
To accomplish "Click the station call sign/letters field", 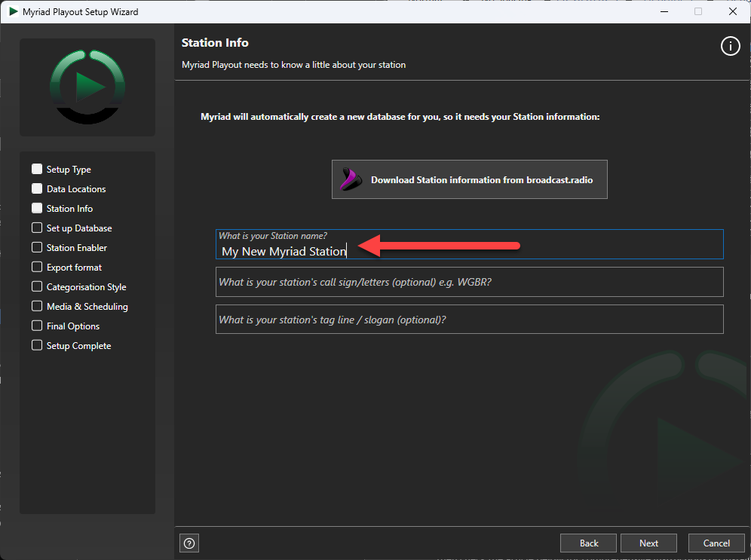I will click(469, 282).
